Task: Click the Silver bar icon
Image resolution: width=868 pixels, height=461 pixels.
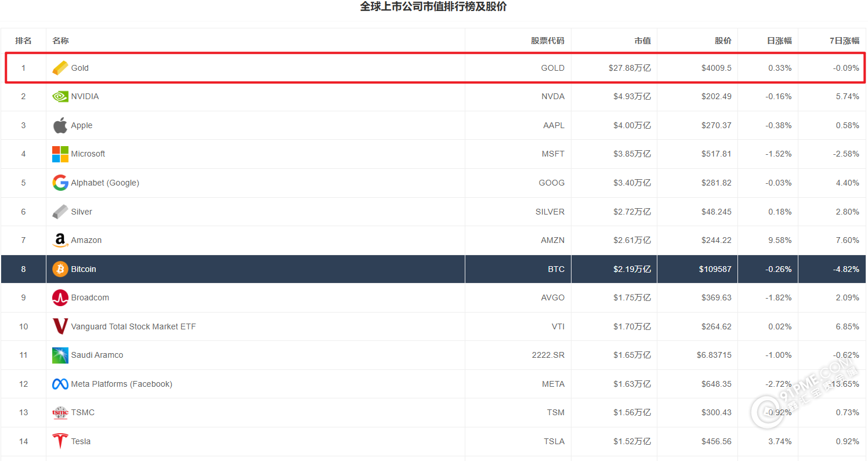Action: [x=60, y=212]
